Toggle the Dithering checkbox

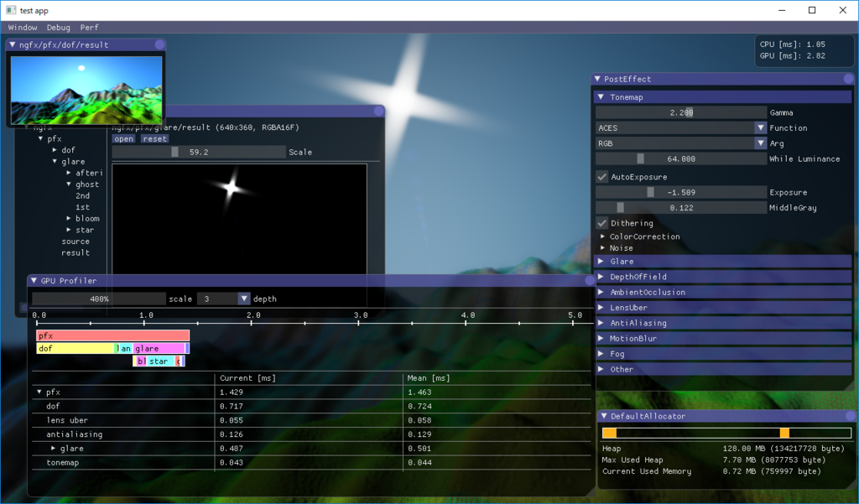pos(602,223)
